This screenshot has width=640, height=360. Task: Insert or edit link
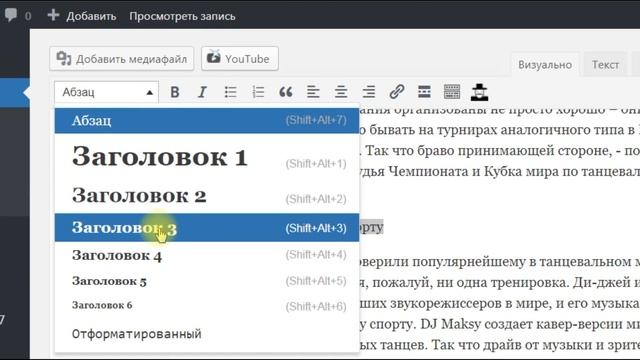pyautogui.click(x=396, y=92)
